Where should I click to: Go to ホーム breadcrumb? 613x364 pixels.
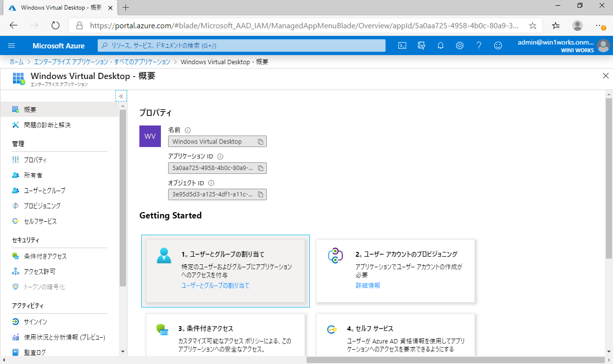tap(16, 62)
